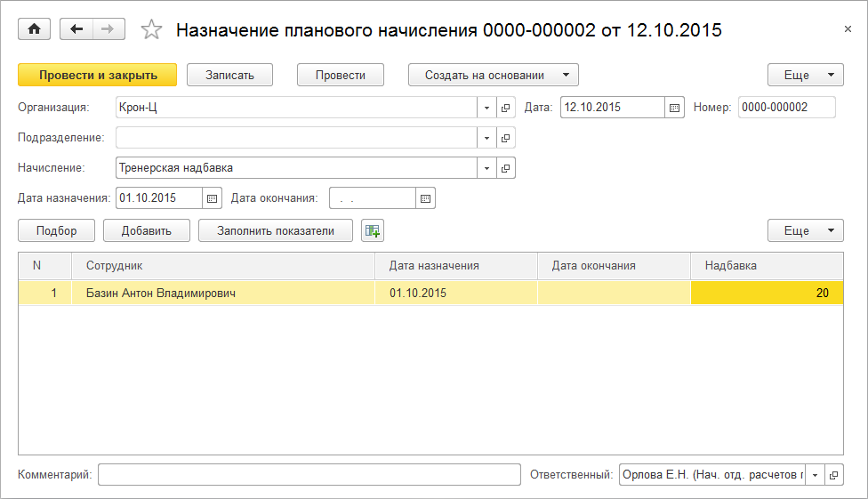Focus the Организация field
Image resolution: width=868 pixels, height=499 pixels.
coord(296,108)
